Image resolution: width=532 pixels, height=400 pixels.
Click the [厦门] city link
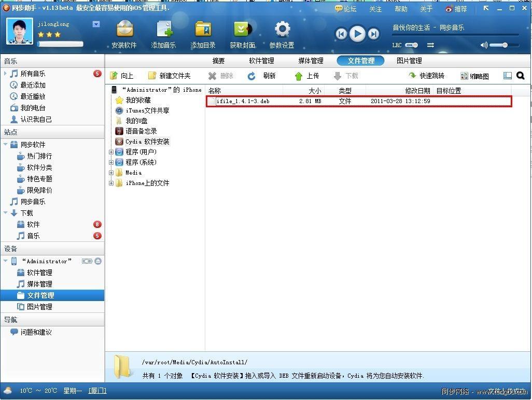point(97,391)
